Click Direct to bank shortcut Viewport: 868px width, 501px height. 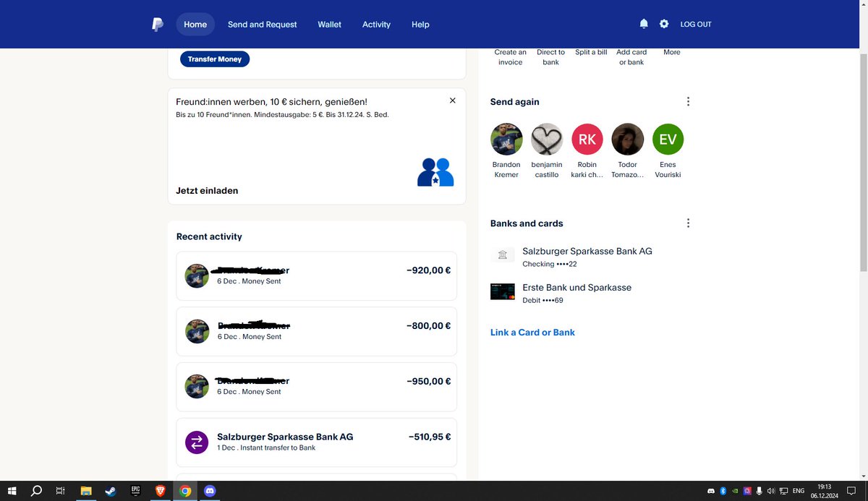(551, 57)
